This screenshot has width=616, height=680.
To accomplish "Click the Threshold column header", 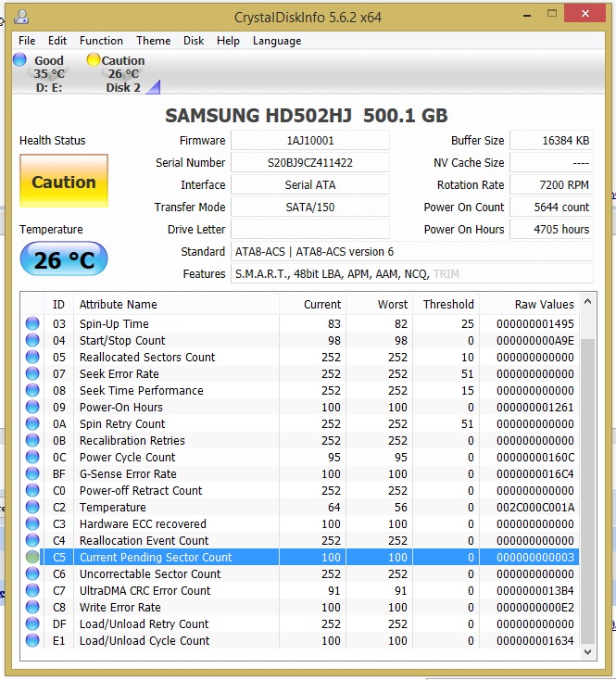I will point(446,304).
